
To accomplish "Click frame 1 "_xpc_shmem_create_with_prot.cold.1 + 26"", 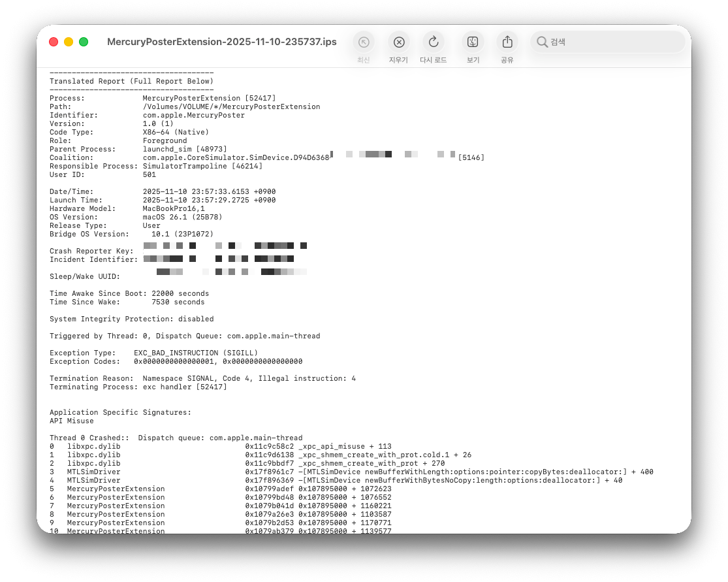I will pos(385,455).
